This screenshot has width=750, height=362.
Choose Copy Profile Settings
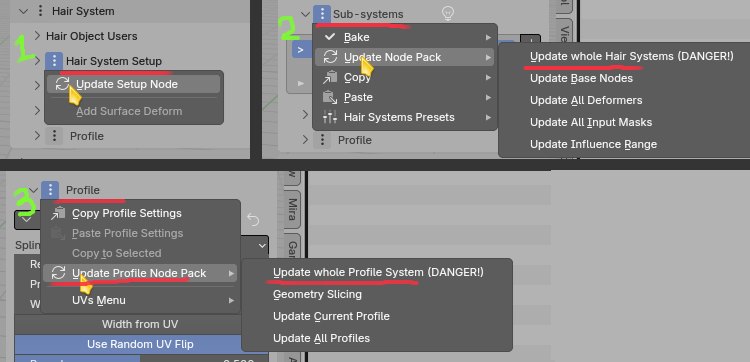140,213
